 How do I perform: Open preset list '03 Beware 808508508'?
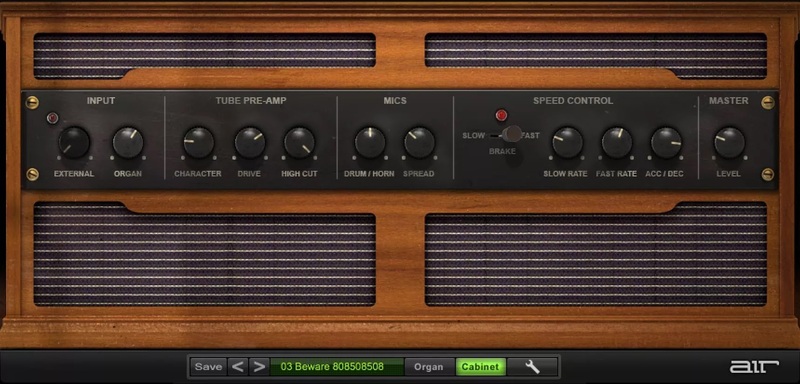(337, 367)
